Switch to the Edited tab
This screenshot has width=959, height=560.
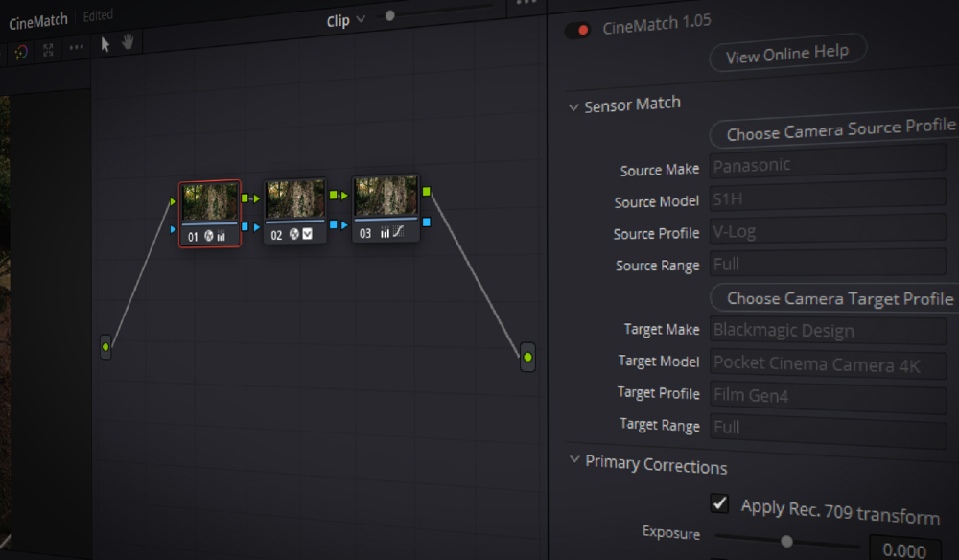pyautogui.click(x=98, y=14)
